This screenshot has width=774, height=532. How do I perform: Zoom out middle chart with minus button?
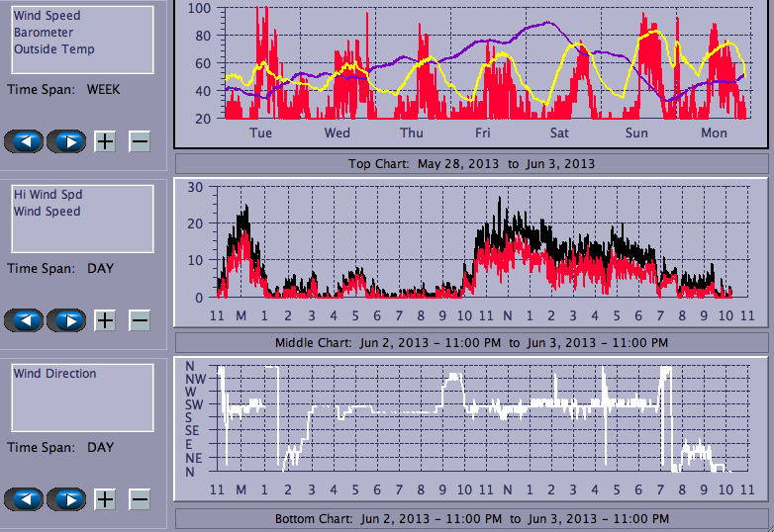point(140,320)
